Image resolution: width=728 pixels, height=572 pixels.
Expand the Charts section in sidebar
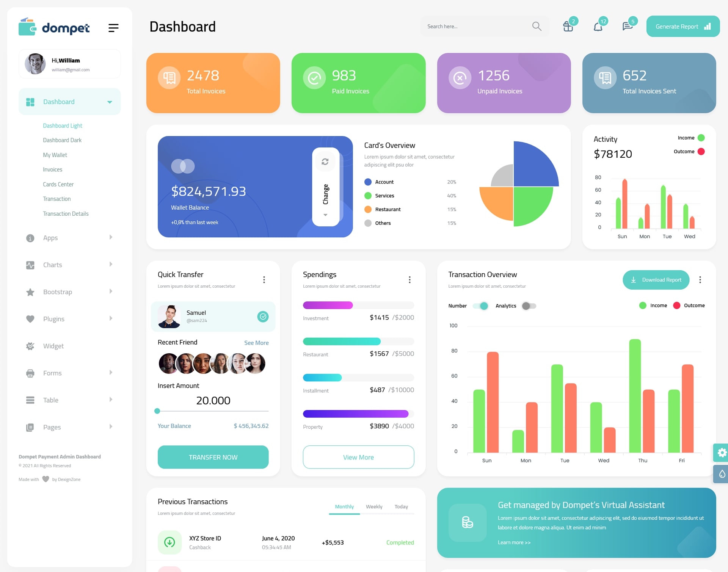[67, 264]
